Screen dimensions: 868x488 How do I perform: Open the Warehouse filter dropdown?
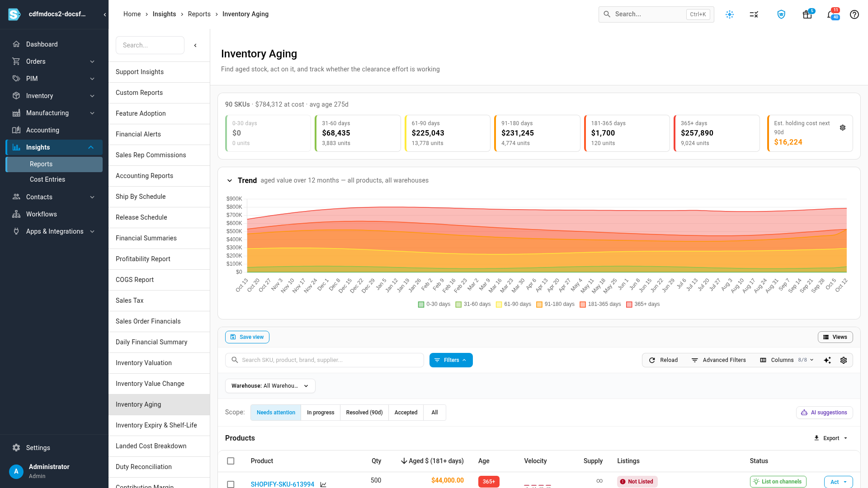point(270,386)
